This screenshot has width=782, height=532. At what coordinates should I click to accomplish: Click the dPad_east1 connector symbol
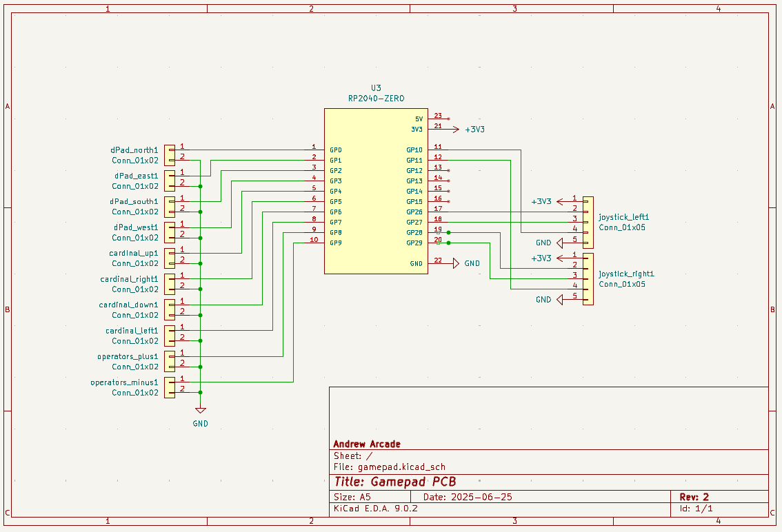click(170, 181)
